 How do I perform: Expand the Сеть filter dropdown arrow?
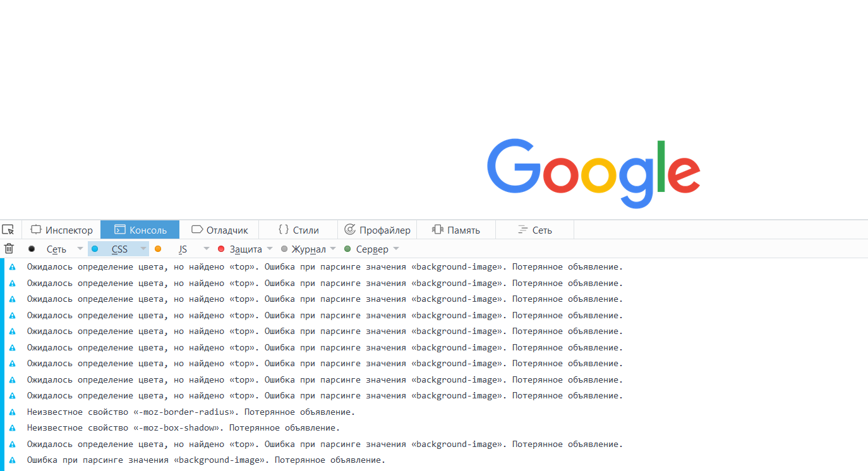tap(80, 249)
